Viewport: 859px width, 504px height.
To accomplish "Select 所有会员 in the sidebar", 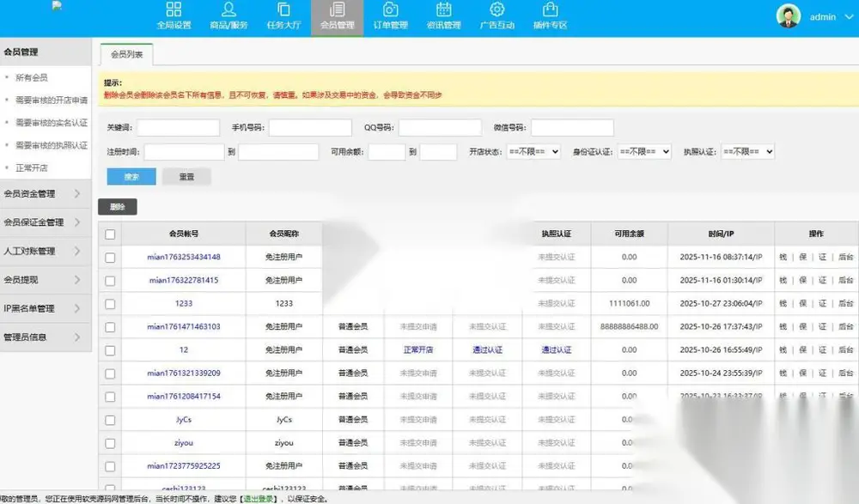I will [31, 78].
